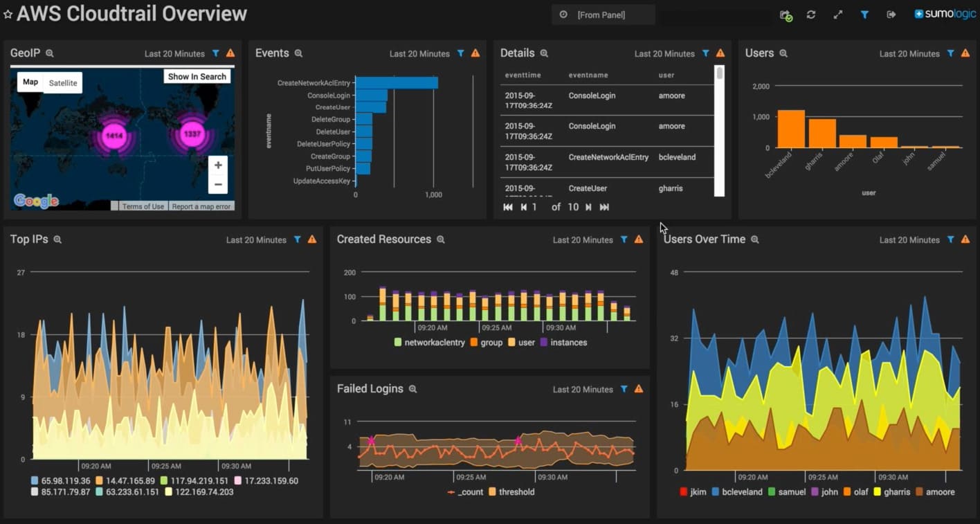Open Users panel magnifier search icon
This screenshot has width=980, height=524.
coord(783,53)
